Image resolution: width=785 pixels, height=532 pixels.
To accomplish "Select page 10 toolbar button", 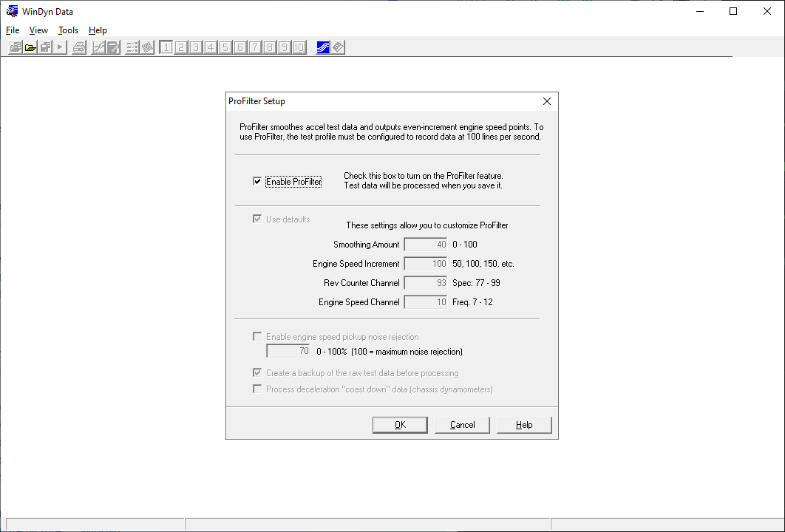I will coord(299,47).
